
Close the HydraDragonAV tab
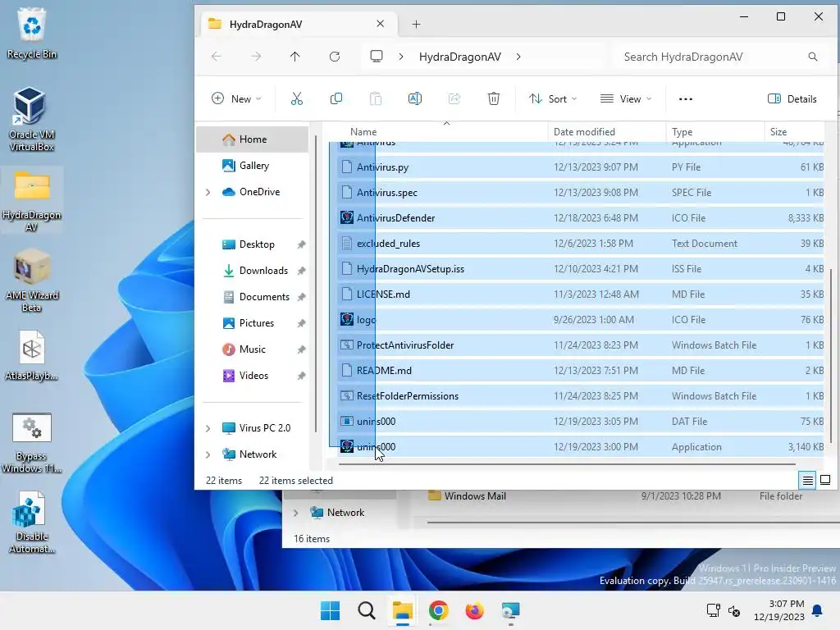380,24
